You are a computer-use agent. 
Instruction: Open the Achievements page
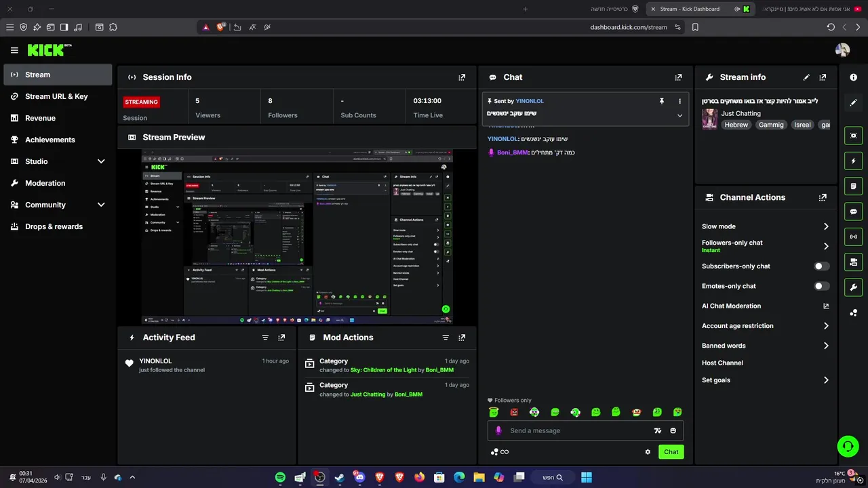coord(58,140)
